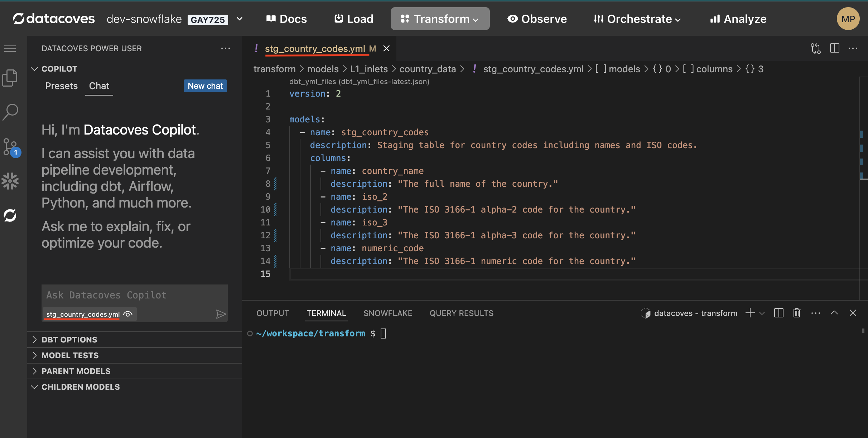Screen dimensions: 868x438
Task: Open editor more actions ellipsis
Action: pos(853,48)
